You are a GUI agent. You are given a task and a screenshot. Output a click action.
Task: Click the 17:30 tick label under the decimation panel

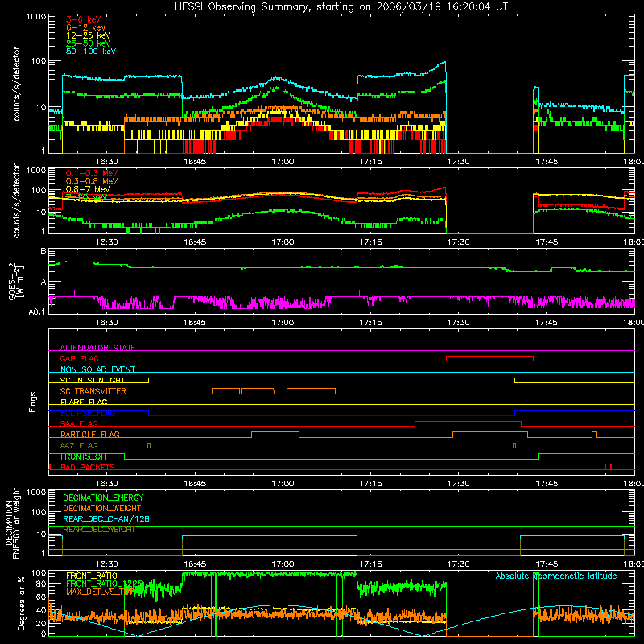458,564
